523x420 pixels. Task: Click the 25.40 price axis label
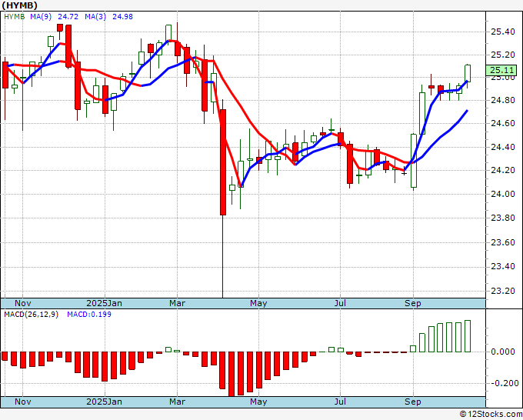coord(503,32)
